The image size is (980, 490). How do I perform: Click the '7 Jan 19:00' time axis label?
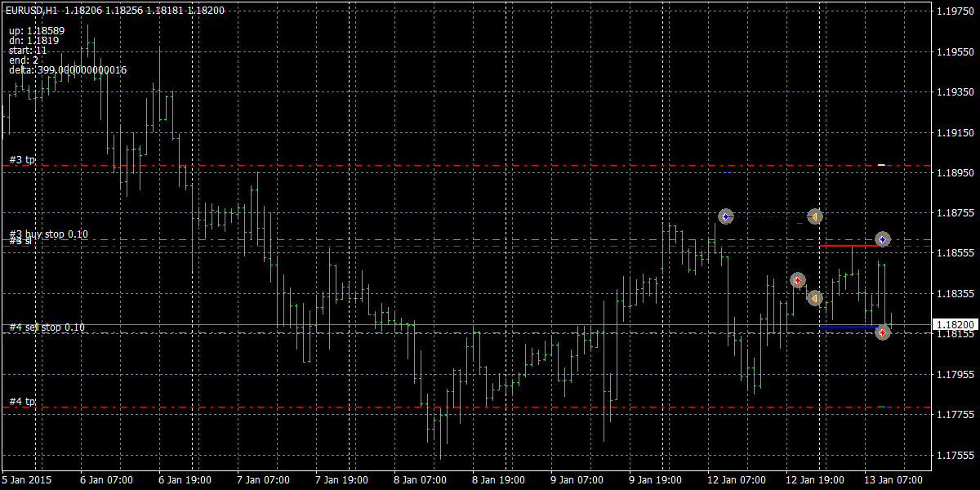click(x=342, y=480)
